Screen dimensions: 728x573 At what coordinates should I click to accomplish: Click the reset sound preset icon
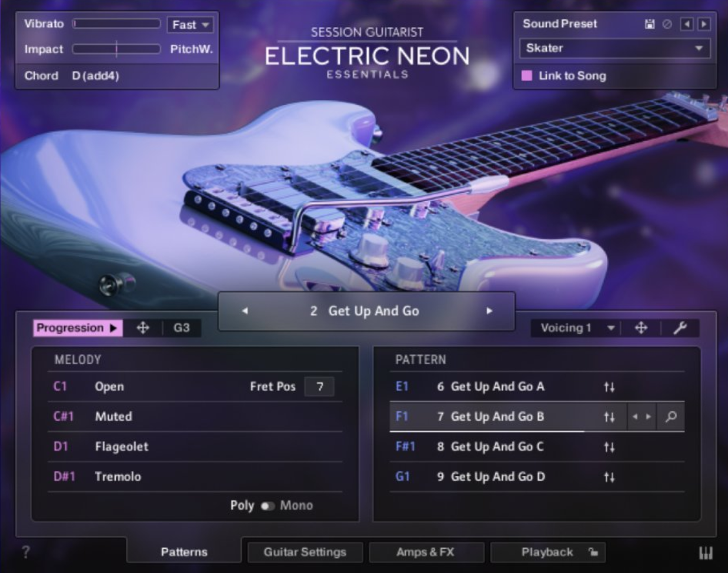click(667, 24)
